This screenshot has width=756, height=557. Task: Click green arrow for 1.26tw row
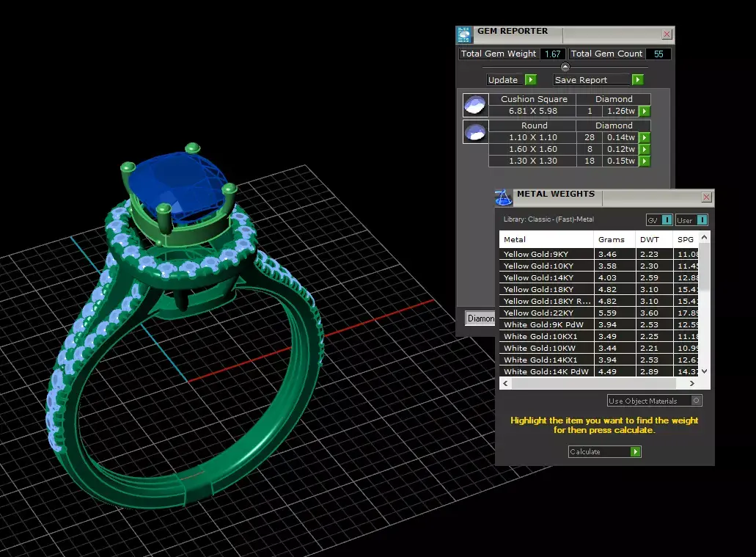click(645, 112)
